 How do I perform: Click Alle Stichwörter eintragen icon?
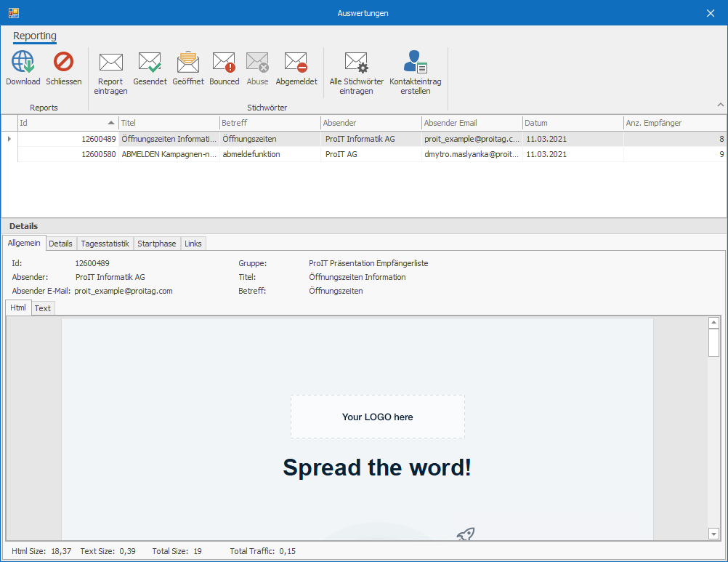point(357,63)
